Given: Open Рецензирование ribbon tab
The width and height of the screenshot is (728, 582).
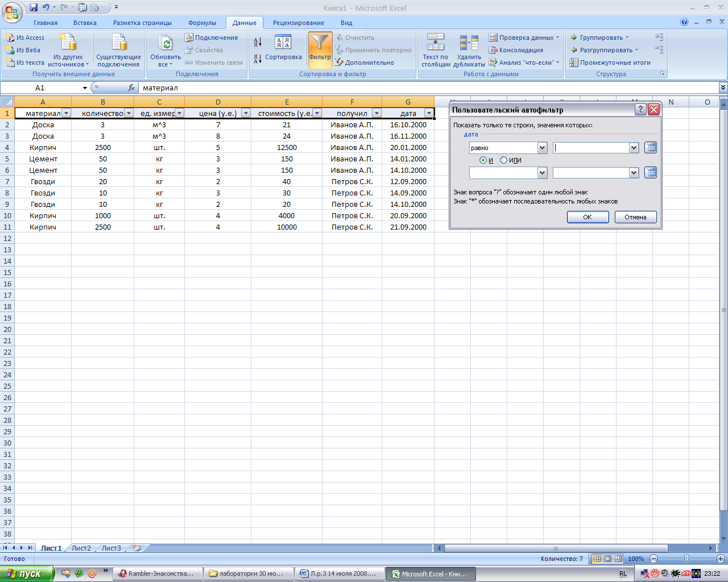Looking at the screenshot, I should click(x=299, y=23).
